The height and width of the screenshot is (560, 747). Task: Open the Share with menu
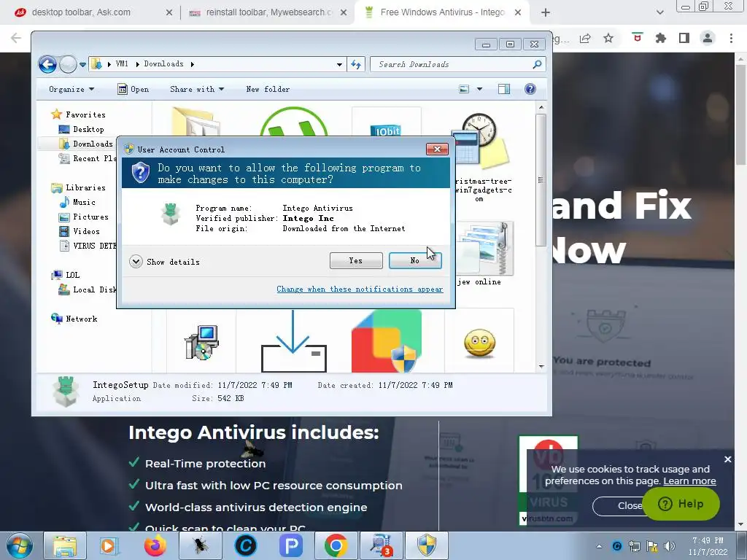coord(197,89)
